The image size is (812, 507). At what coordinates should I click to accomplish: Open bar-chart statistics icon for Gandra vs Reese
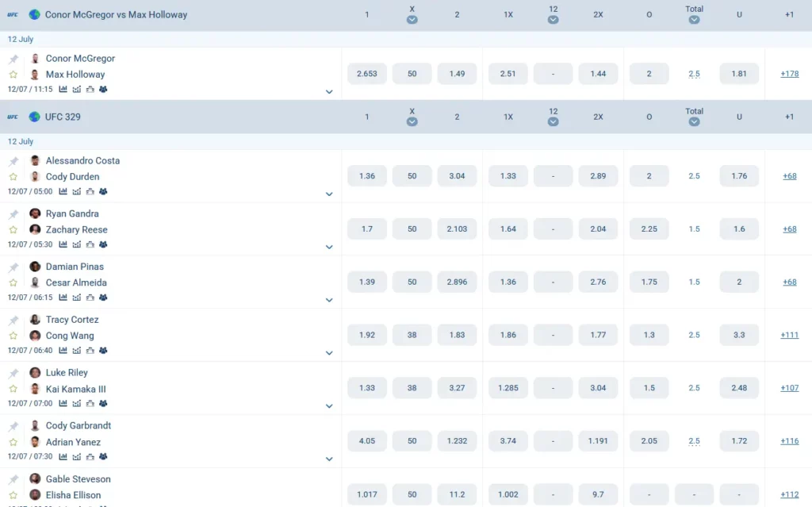(63, 244)
